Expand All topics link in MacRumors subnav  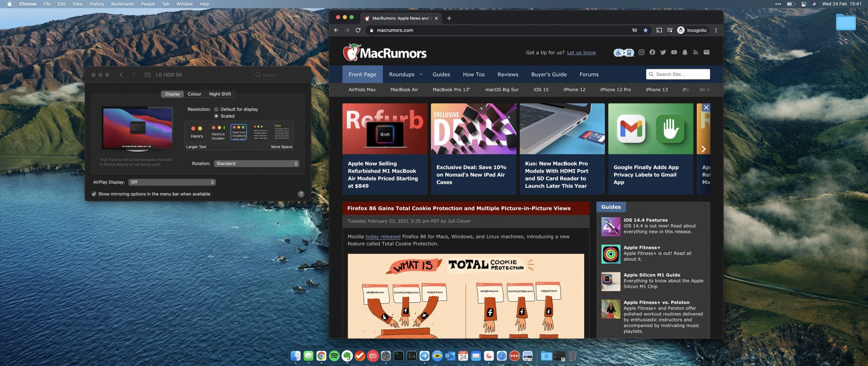pos(704,90)
